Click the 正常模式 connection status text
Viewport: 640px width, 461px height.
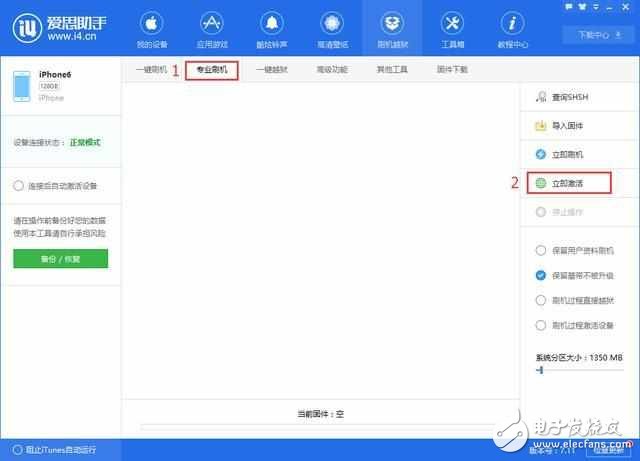[85, 142]
